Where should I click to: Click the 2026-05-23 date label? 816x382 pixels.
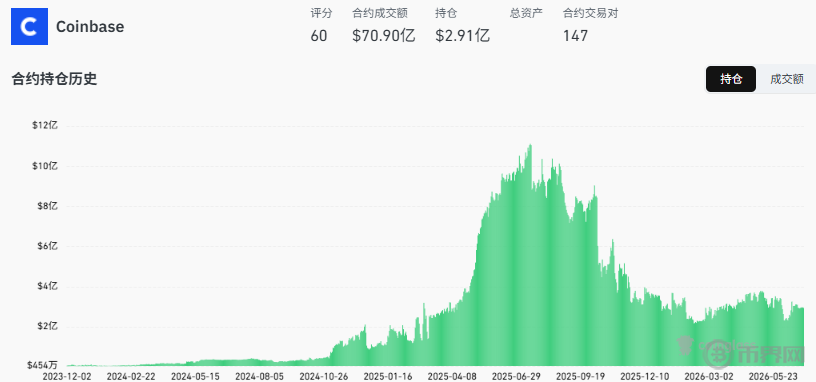point(773,376)
